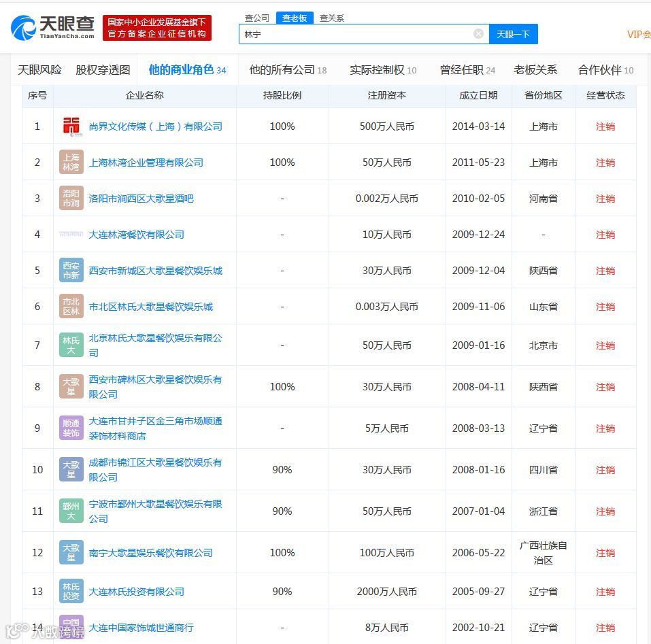Open 成都市锦江区大歌星餐饮娱乐有限公司 link
The height and width of the screenshot is (644, 651).
pyautogui.click(x=156, y=470)
